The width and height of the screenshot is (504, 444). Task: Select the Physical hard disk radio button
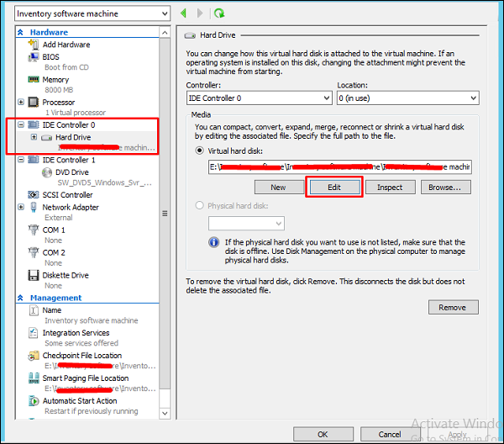pyautogui.click(x=200, y=204)
